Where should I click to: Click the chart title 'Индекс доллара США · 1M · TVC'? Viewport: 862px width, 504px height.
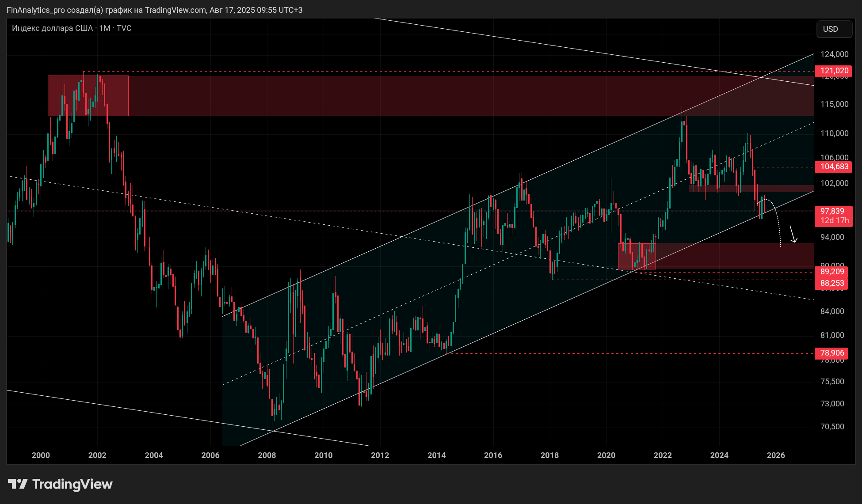pyautogui.click(x=72, y=28)
